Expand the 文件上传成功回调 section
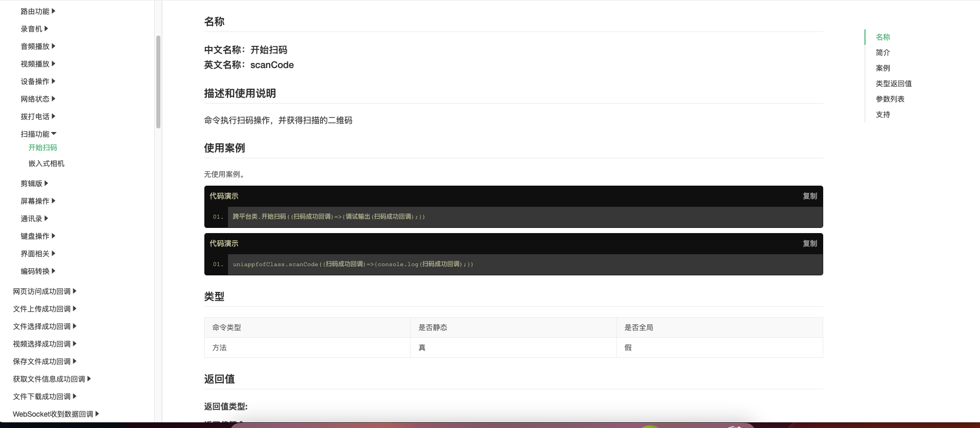The width and height of the screenshot is (980, 428). click(x=44, y=309)
